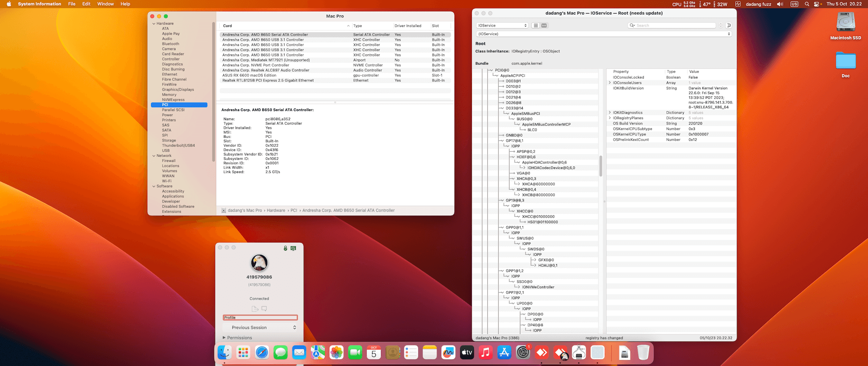Viewport: 868px width, 366px height.
Task: Click the green lock security icon
Action: coord(285,248)
